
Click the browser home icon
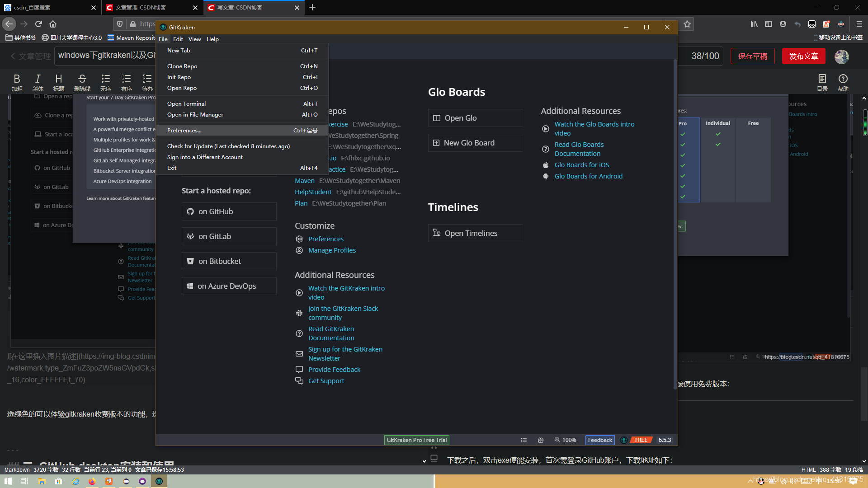53,24
